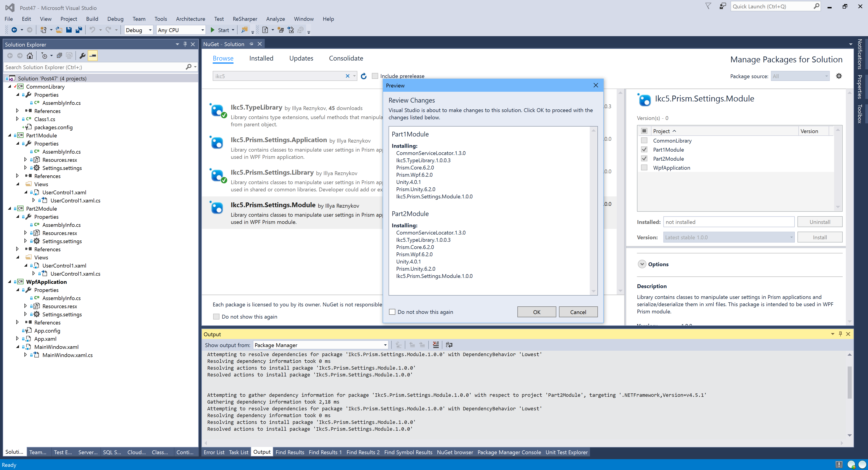Open NuGet package manager settings gear
This screenshot has width=868, height=470.
(839, 76)
